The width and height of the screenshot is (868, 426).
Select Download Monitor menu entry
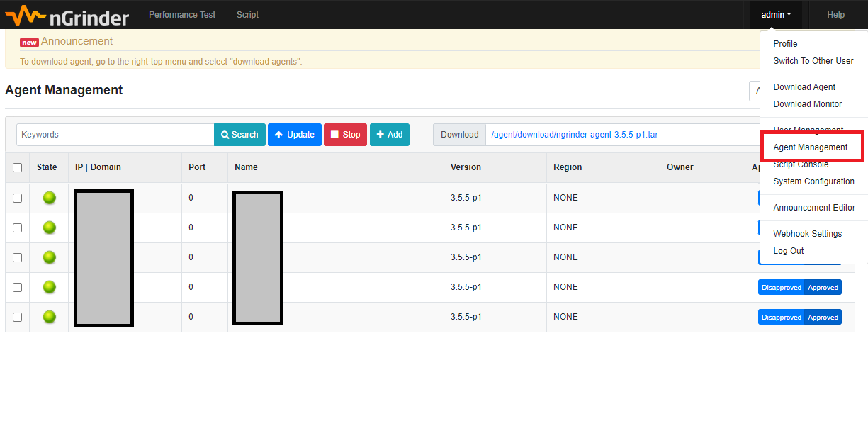coord(807,104)
